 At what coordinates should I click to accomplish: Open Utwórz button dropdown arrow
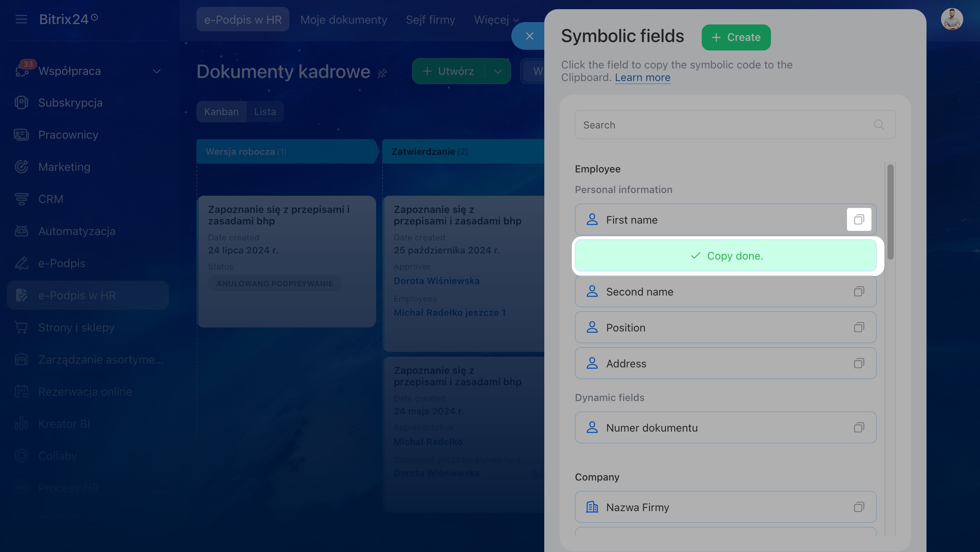[498, 71]
